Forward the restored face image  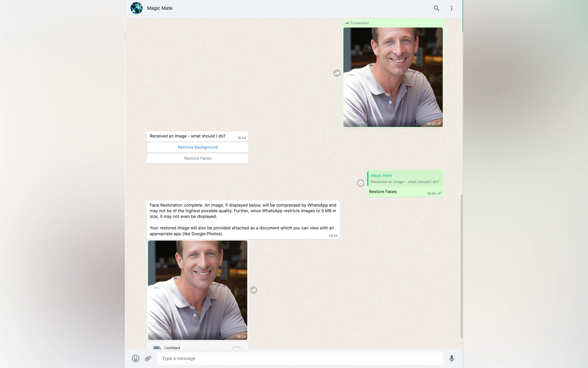pos(253,290)
